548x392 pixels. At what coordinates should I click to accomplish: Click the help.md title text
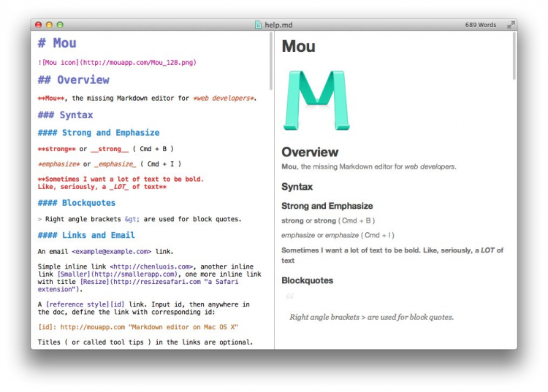click(278, 25)
